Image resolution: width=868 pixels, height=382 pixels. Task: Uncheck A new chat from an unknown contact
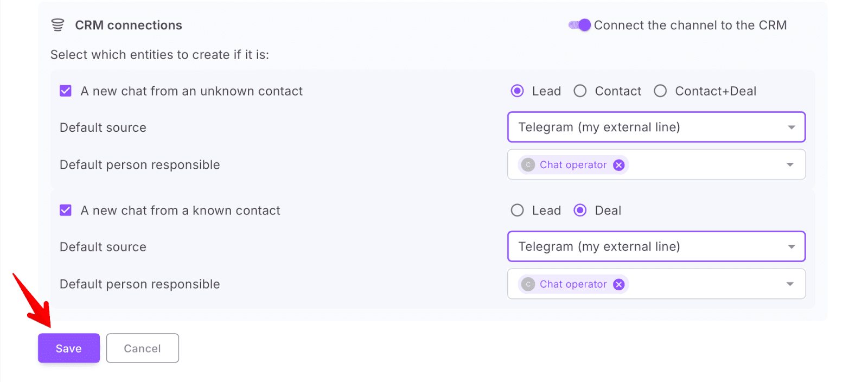66,91
